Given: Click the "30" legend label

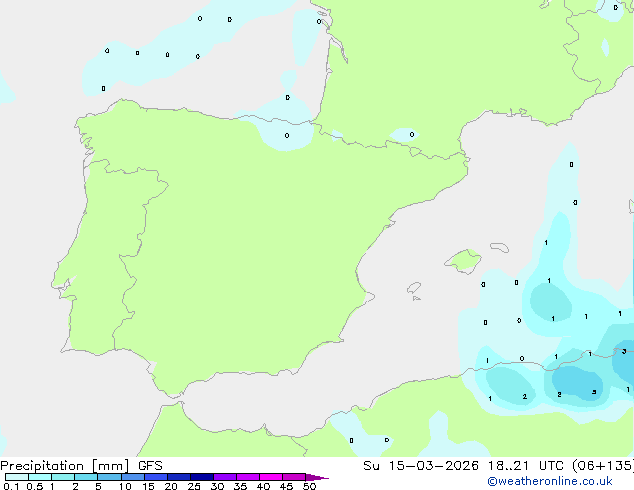Looking at the screenshot, I should coord(217,486).
